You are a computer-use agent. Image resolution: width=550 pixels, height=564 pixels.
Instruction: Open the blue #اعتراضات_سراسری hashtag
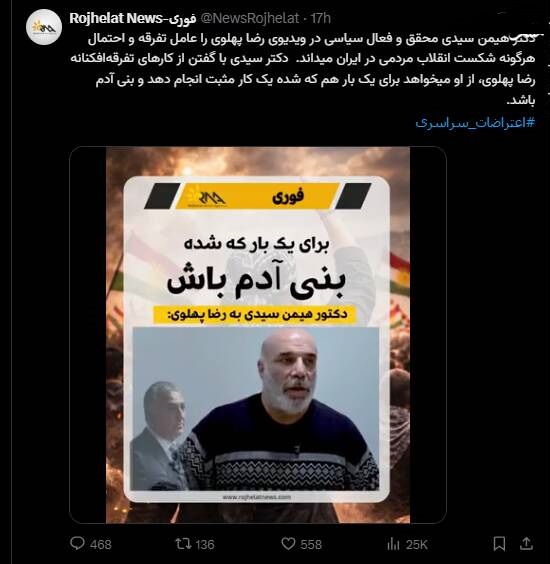click(x=475, y=123)
